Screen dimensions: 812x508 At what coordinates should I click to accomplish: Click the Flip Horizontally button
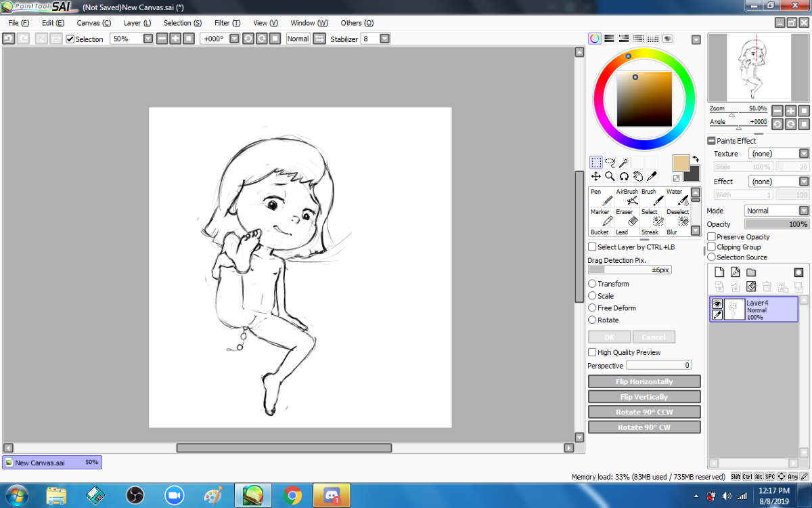pyautogui.click(x=644, y=382)
